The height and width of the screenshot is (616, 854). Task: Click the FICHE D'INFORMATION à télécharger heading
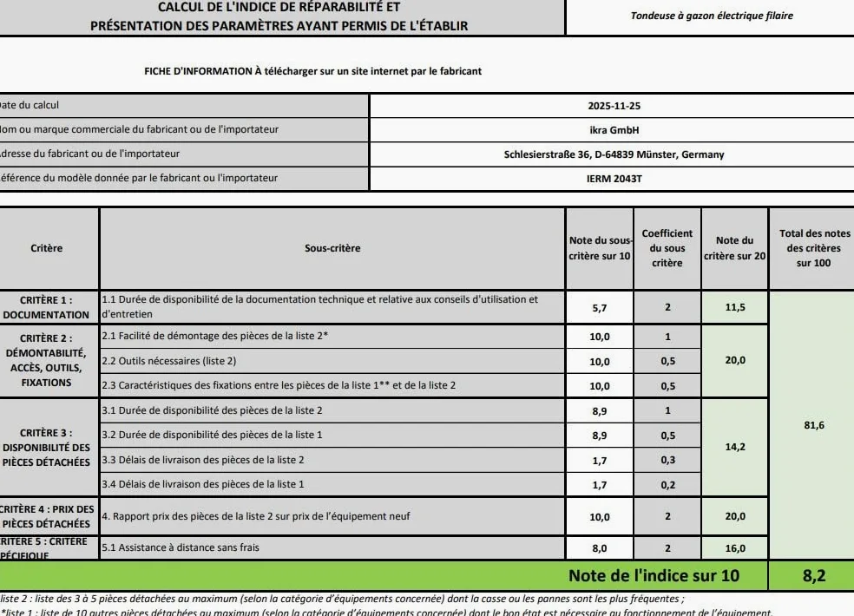[x=312, y=71]
